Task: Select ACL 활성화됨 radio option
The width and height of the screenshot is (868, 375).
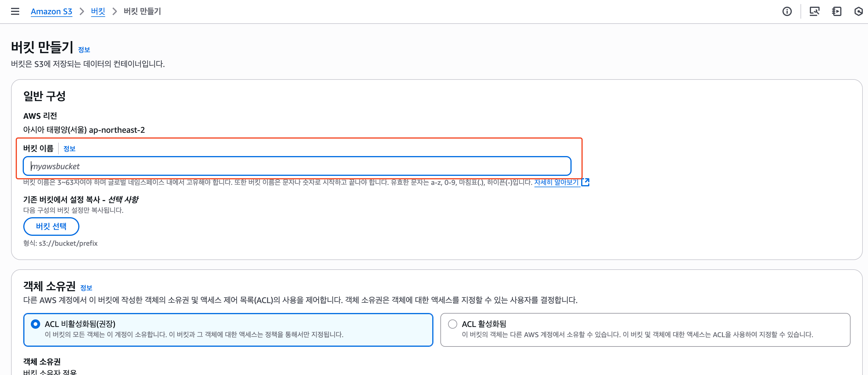Action: pyautogui.click(x=452, y=324)
